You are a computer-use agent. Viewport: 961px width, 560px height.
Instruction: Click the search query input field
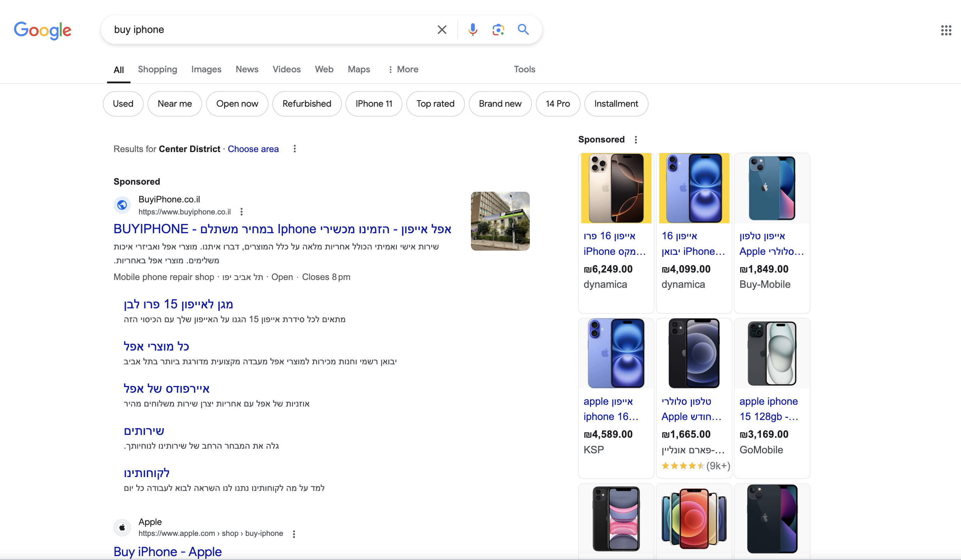271,29
